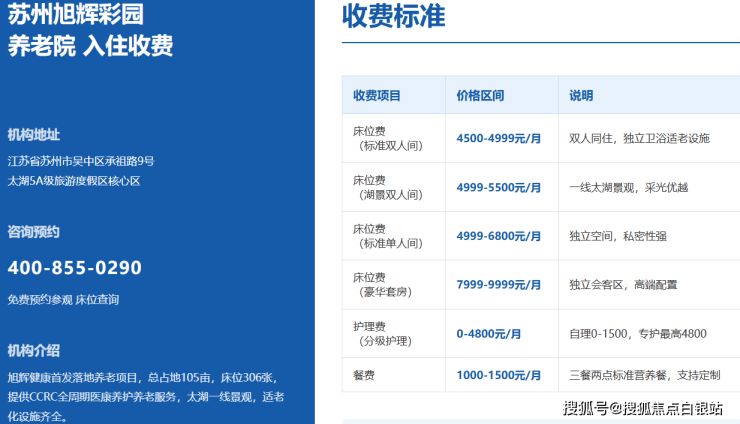Click the 说明 column header
This screenshot has height=424, width=740.
[581, 96]
